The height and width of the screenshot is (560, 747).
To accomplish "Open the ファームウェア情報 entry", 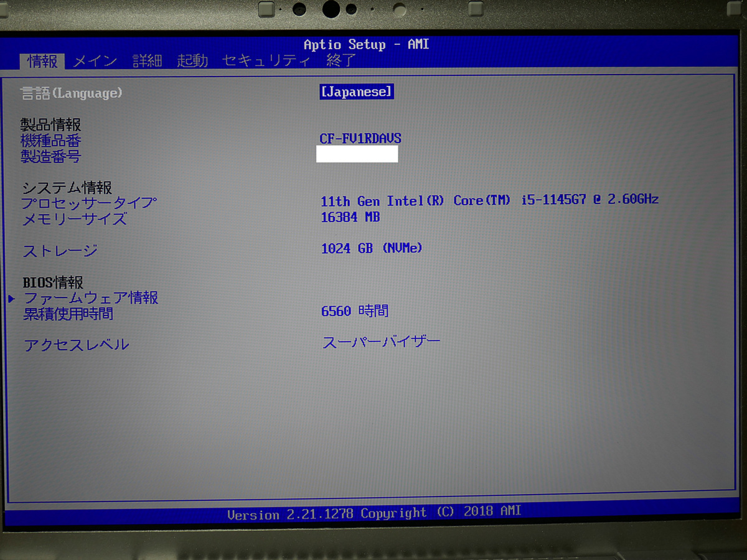I will [91, 298].
